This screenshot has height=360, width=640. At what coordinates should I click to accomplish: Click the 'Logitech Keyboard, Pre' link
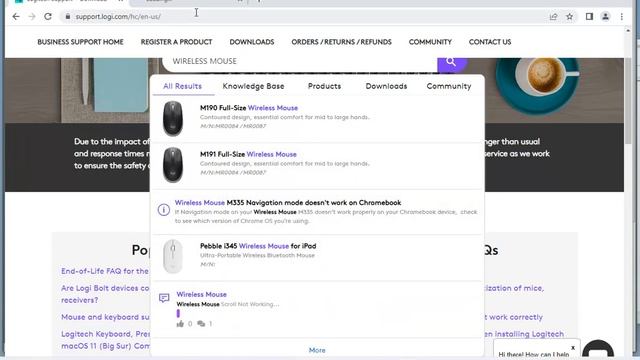106,334
